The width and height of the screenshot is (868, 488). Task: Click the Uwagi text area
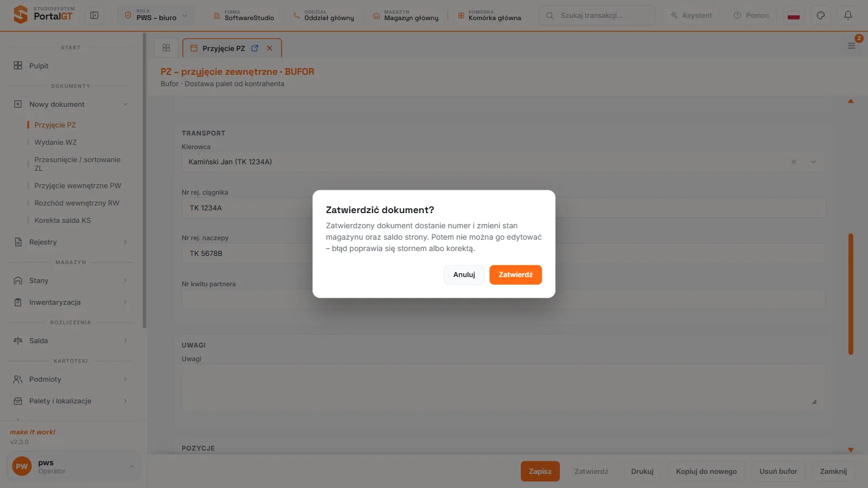pos(503,387)
